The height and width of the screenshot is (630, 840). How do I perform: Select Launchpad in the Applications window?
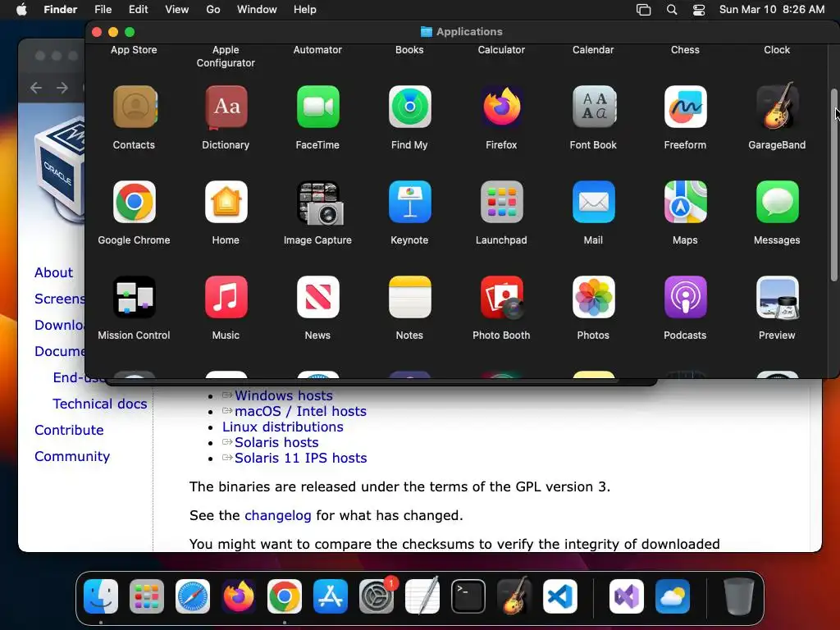(x=501, y=202)
